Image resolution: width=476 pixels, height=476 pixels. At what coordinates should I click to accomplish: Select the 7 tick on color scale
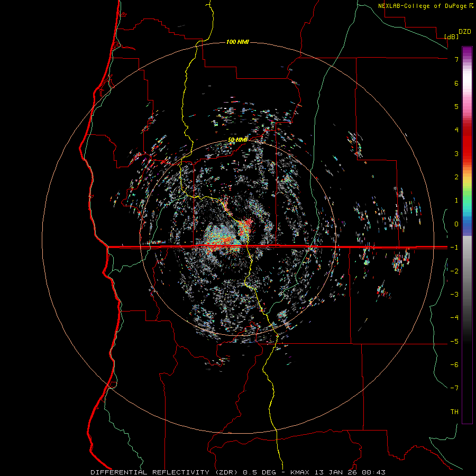pyautogui.click(x=456, y=59)
